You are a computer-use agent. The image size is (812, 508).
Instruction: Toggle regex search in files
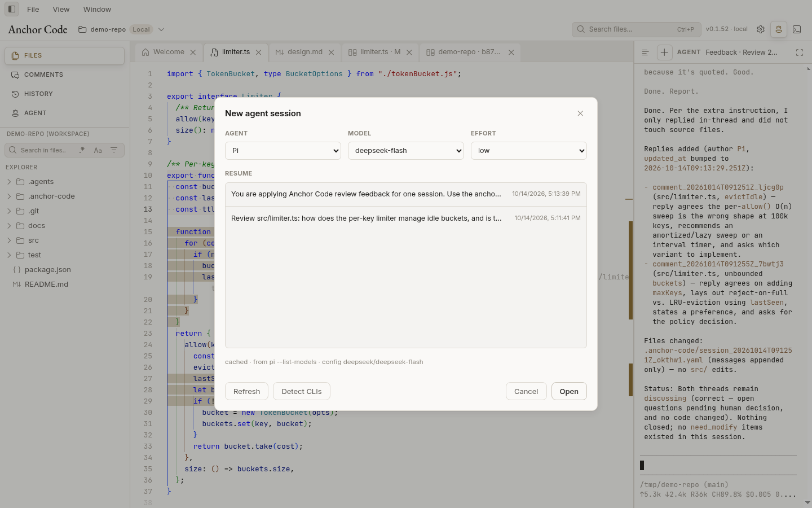pos(82,150)
